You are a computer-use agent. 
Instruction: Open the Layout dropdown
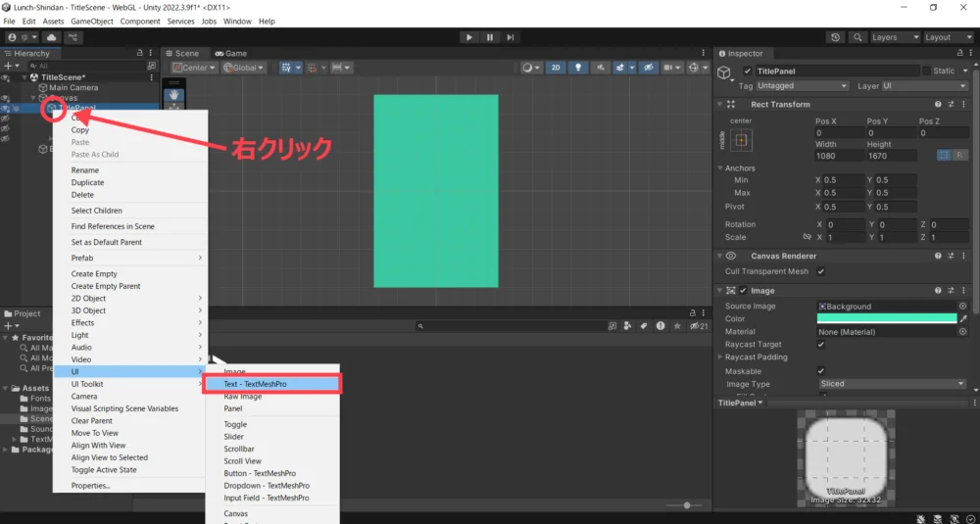[x=949, y=37]
